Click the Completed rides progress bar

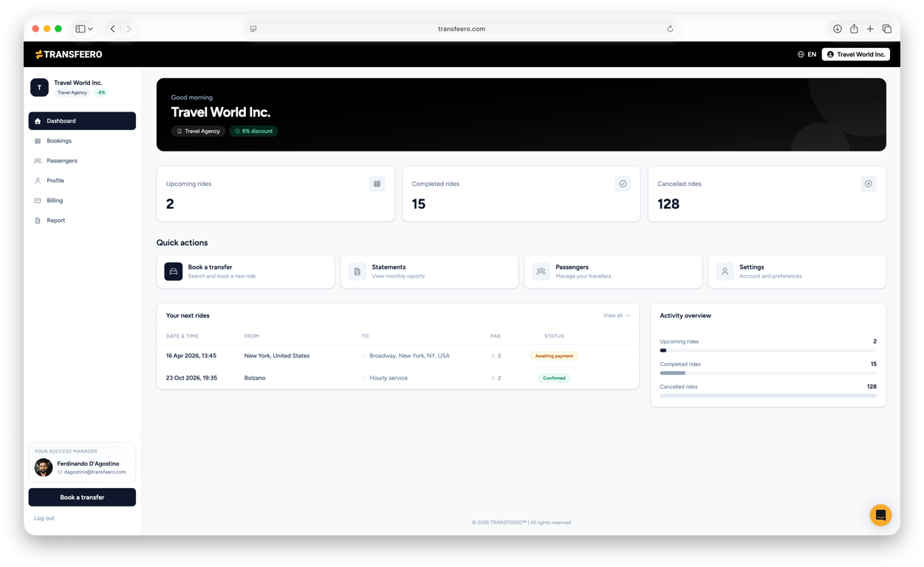[768, 374]
